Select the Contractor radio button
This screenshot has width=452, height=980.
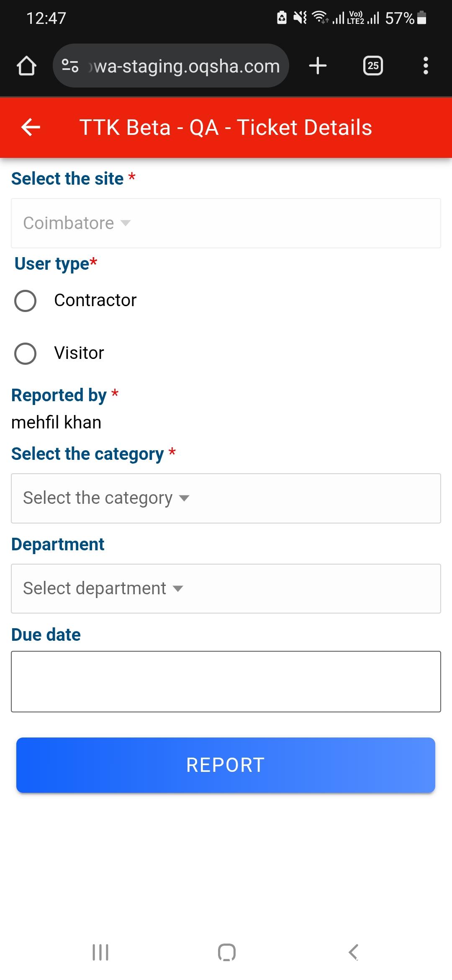pos(26,301)
